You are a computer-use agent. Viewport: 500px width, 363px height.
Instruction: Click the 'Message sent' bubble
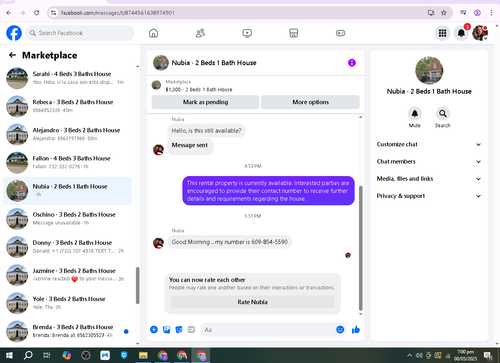click(x=190, y=146)
